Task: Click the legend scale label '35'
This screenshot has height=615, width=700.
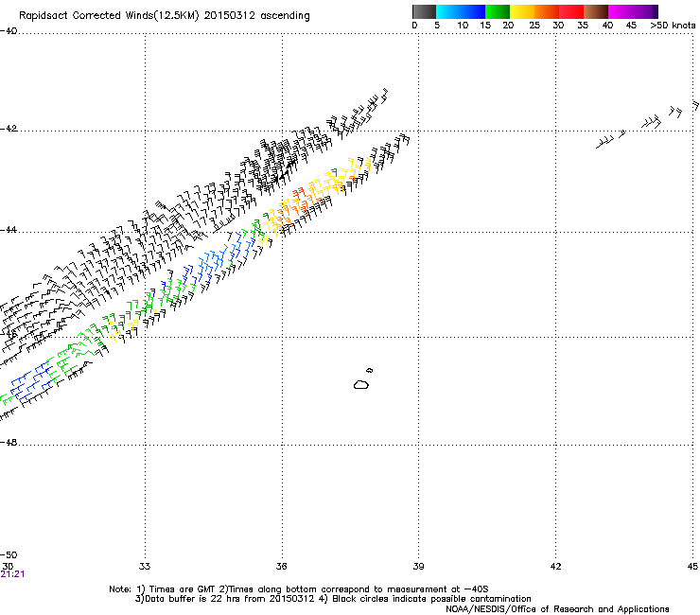Action: tap(583, 26)
